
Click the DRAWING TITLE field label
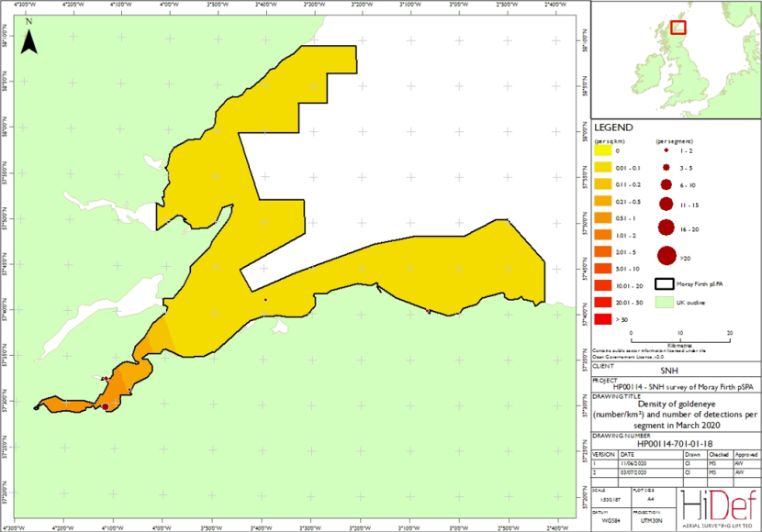pyautogui.click(x=617, y=396)
